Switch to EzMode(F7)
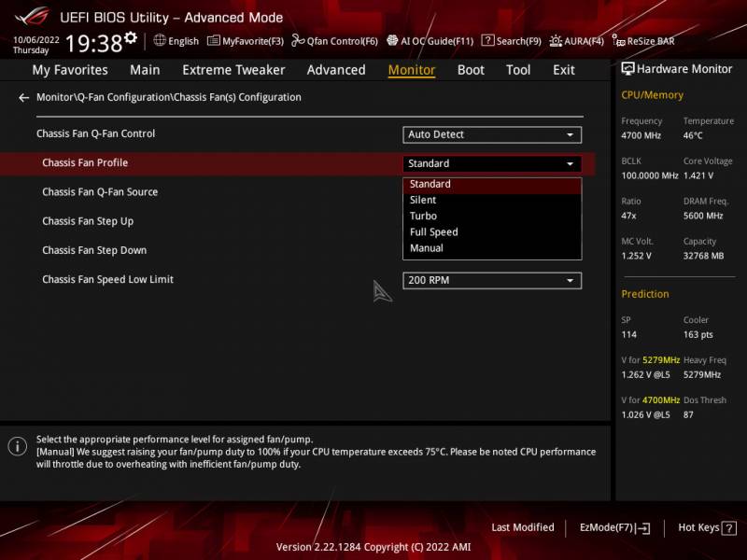Screen dimensions: 747x560 pos(614,528)
